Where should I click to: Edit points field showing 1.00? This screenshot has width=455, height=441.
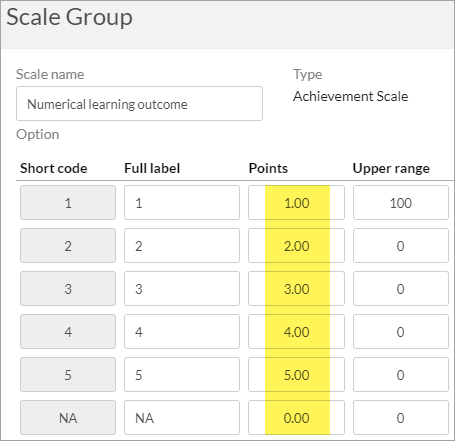(x=296, y=203)
